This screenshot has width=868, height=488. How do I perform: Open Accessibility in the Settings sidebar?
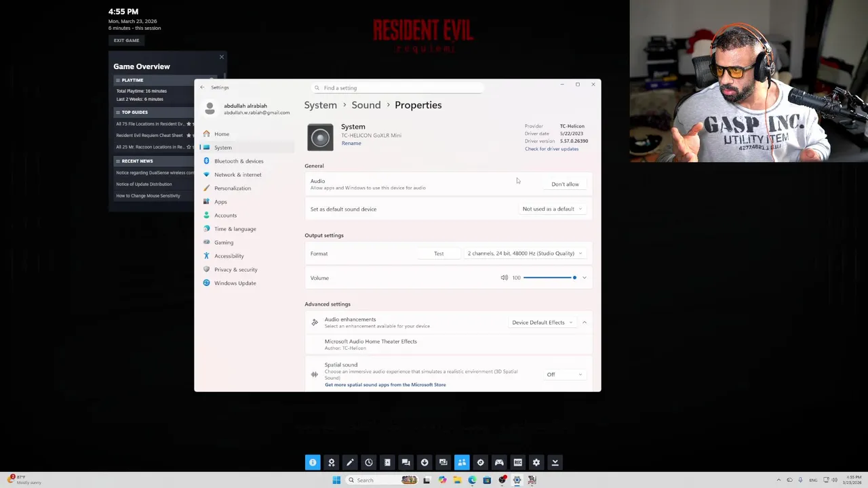(248, 256)
